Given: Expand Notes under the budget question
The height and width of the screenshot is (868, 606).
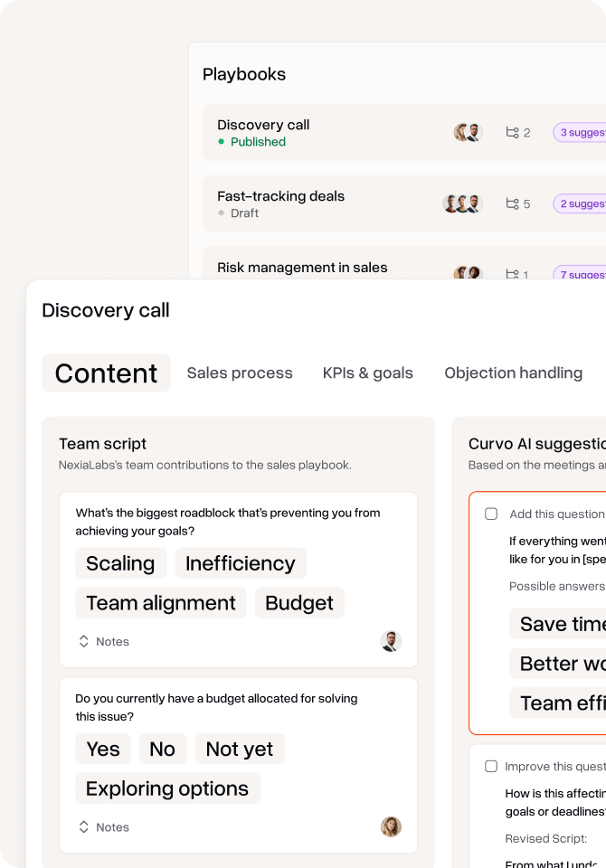Looking at the screenshot, I should coord(103,826).
